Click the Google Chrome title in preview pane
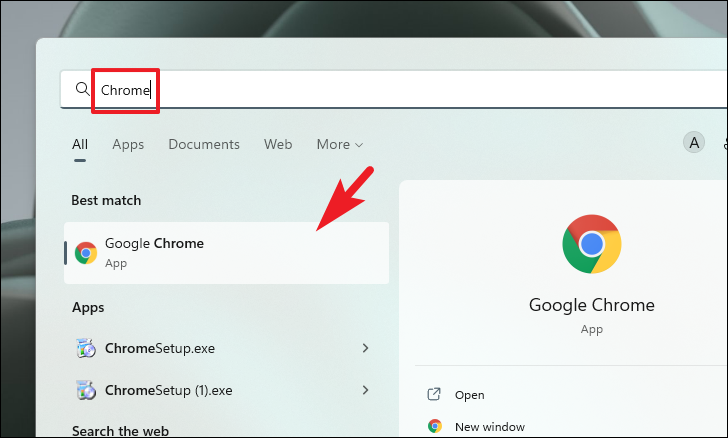This screenshot has width=728, height=438. click(x=592, y=305)
